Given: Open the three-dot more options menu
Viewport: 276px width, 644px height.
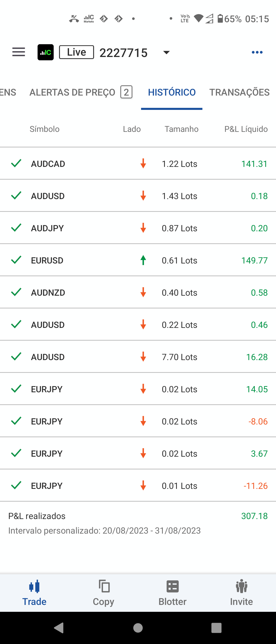Looking at the screenshot, I should [x=257, y=52].
